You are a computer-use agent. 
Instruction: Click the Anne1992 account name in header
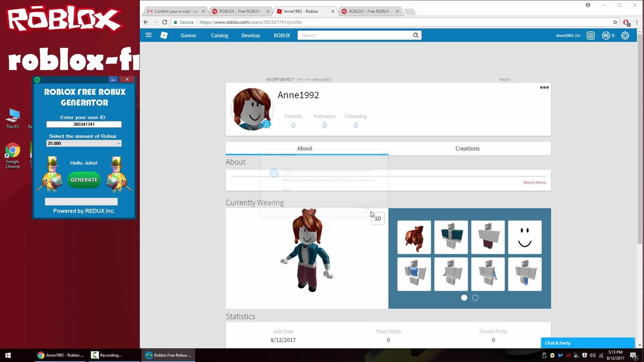click(568, 36)
